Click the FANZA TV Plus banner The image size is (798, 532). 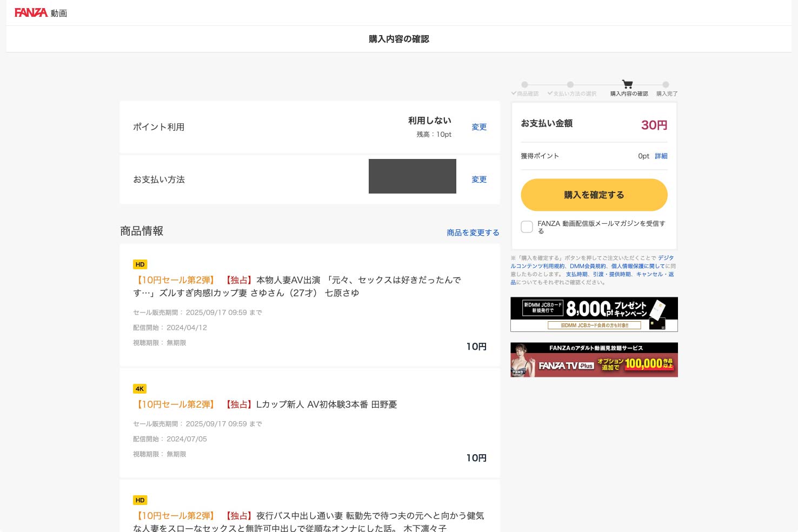(594, 360)
